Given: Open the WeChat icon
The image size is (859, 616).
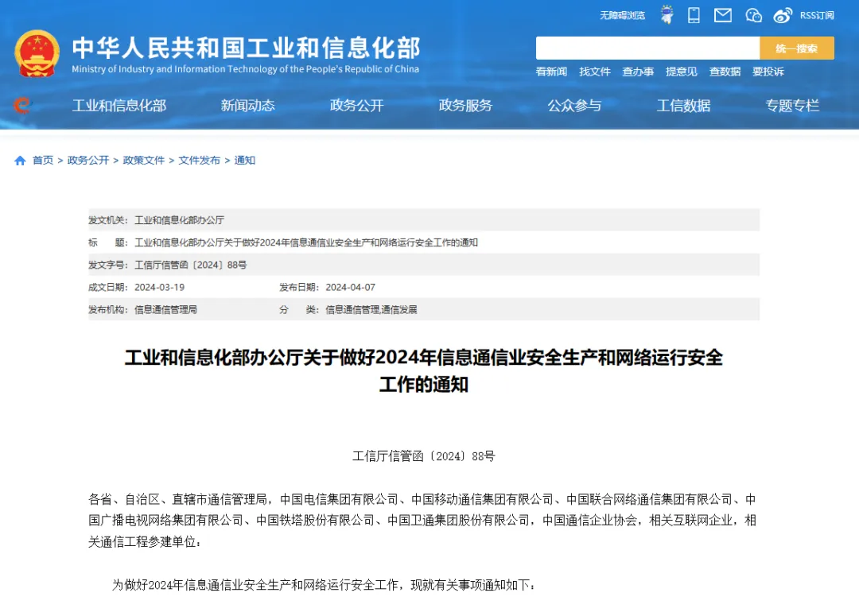Looking at the screenshot, I should tap(753, 15).
